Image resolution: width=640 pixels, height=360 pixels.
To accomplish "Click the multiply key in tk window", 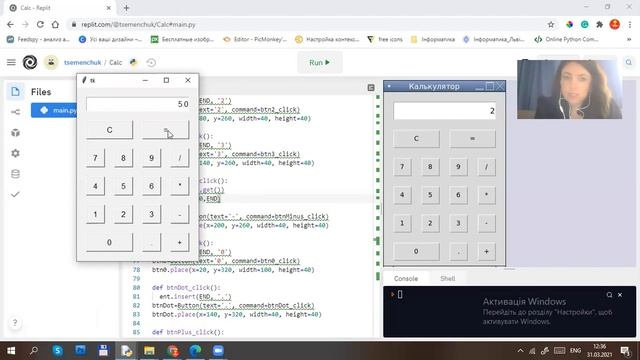I will (x=180, y=186).
